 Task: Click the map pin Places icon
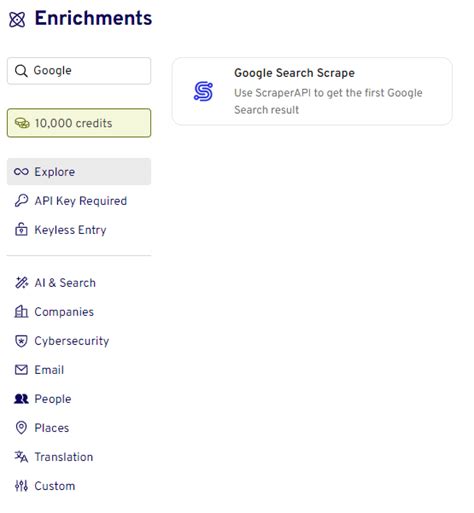21,428
